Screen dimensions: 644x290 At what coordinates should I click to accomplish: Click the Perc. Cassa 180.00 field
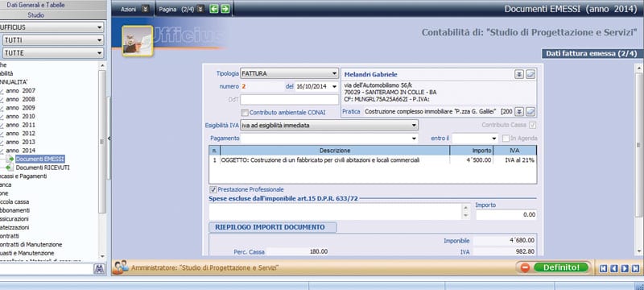(298, 251)
